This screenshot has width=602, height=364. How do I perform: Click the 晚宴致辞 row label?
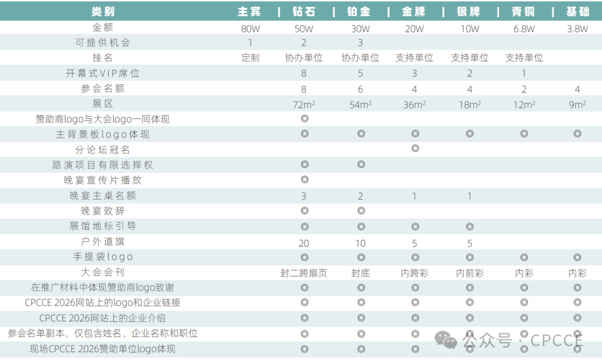[103, 211]
